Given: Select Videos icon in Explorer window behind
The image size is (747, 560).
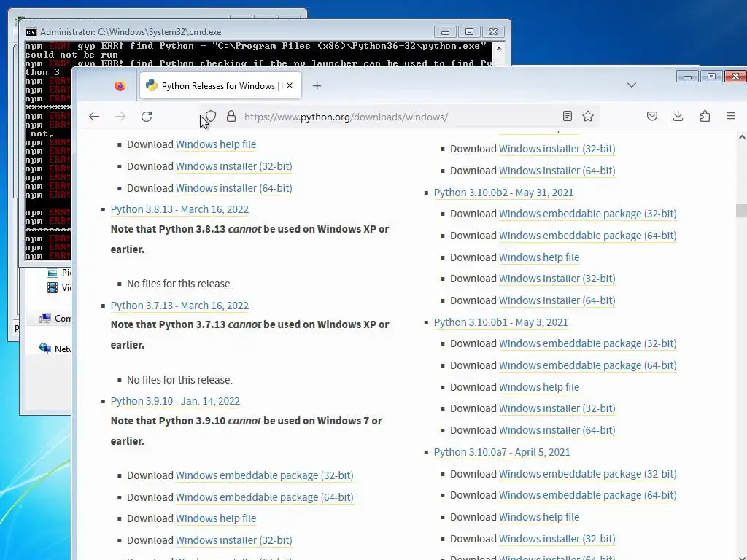Looking at the screenshot, I should pos(53,287).
